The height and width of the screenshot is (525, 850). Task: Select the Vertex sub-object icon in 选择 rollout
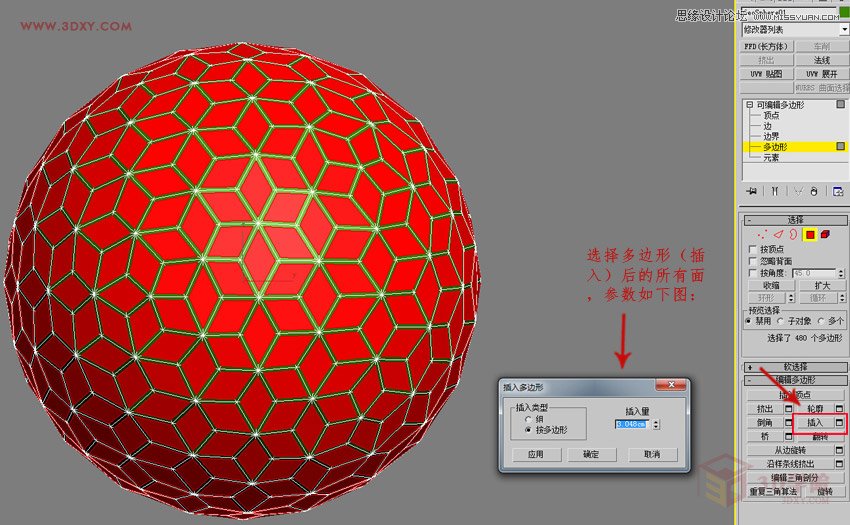[763, 235]
